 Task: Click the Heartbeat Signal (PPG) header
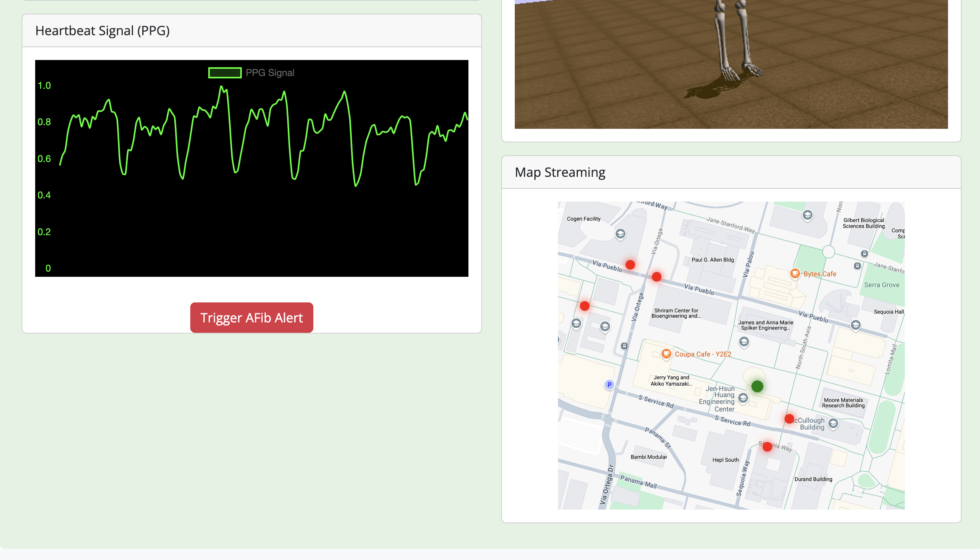click(102, 31)
